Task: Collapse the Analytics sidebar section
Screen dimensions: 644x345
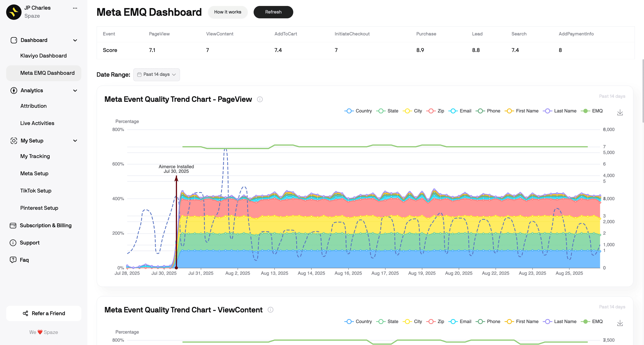Action: [x=75, y=91]
